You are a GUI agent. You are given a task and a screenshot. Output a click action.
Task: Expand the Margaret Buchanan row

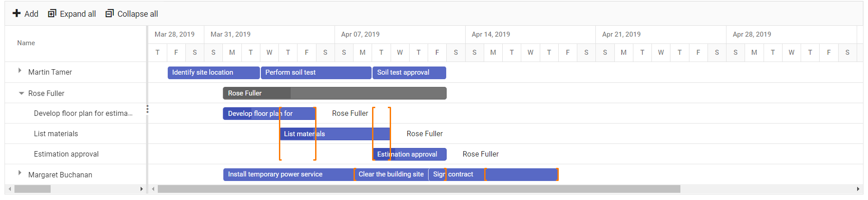(x=19, y=173)
